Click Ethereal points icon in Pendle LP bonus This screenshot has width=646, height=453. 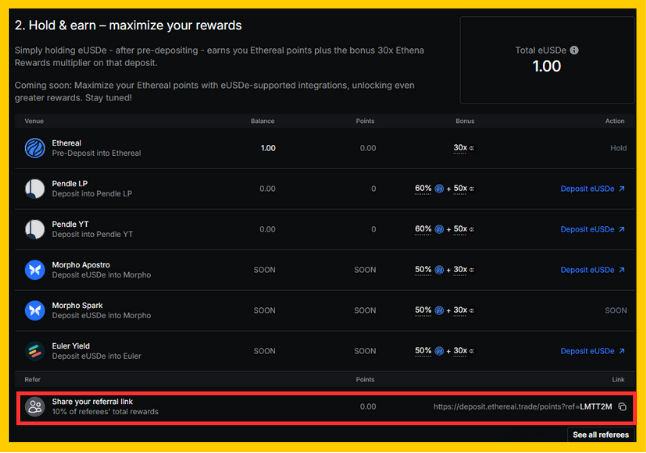tap(439, 189)
